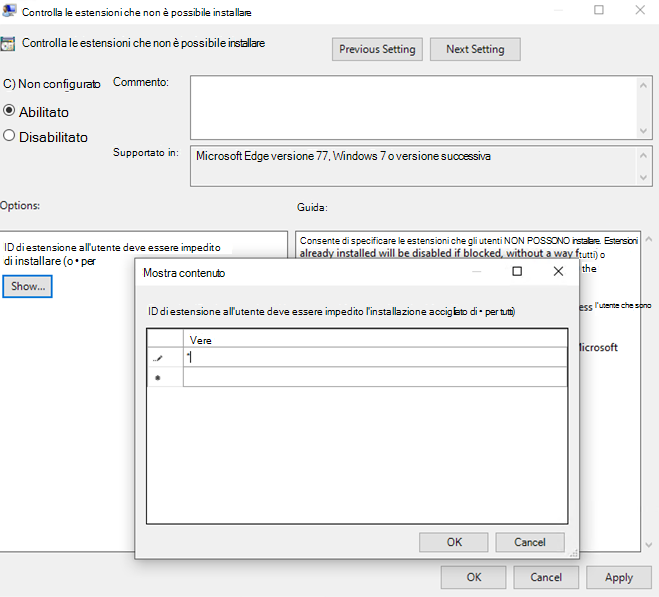Screen dimensions: 659x597
Task: Click the Consente di specificare help text
Action: (x=469, y=240)
